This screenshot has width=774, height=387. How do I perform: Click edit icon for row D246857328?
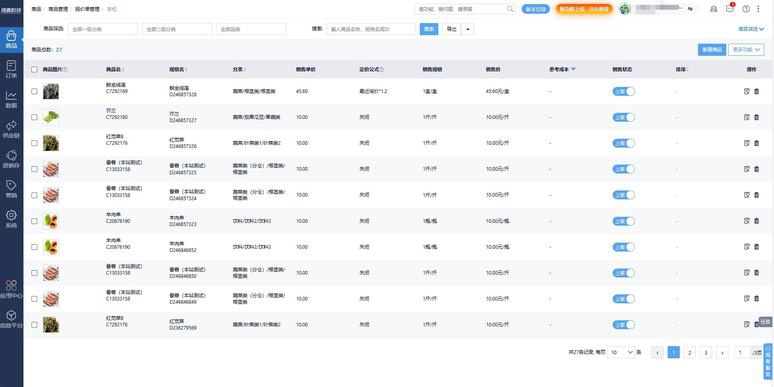click(x=746, y=91)
